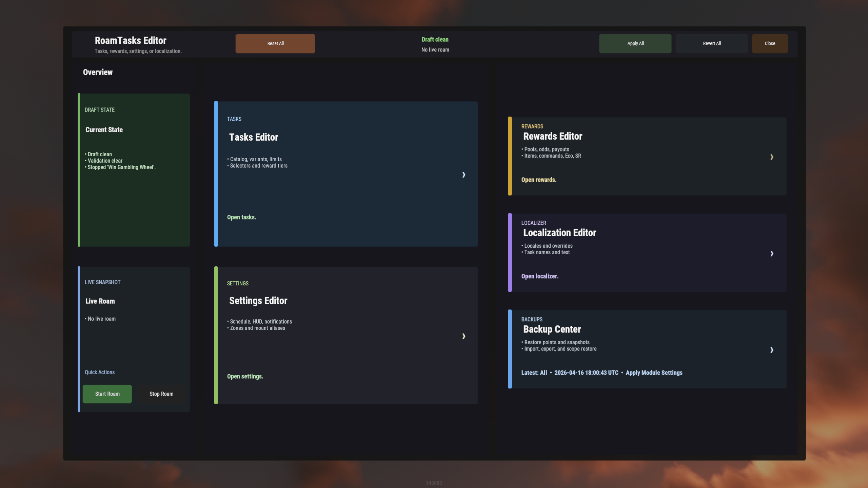Click the Draft clean status indicator
The height and width of the screenshot is (488, 868).
coord(435,39)
